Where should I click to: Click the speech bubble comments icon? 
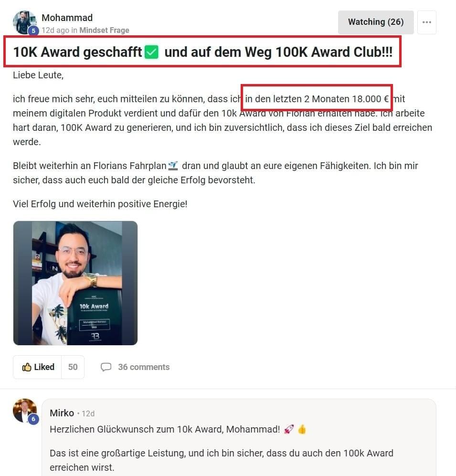tap(106, 367)
